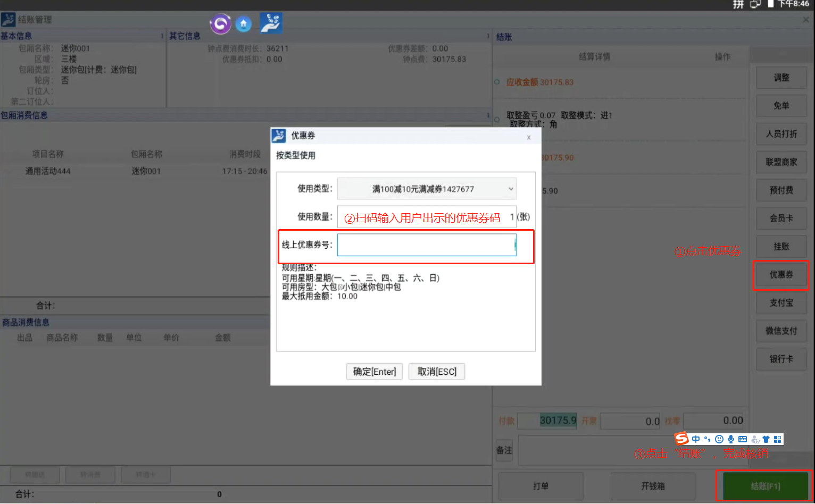Click the 项目名称 column header
This screenshot has width=815, height=504.
pyautogui.click(x=48, y=154)
